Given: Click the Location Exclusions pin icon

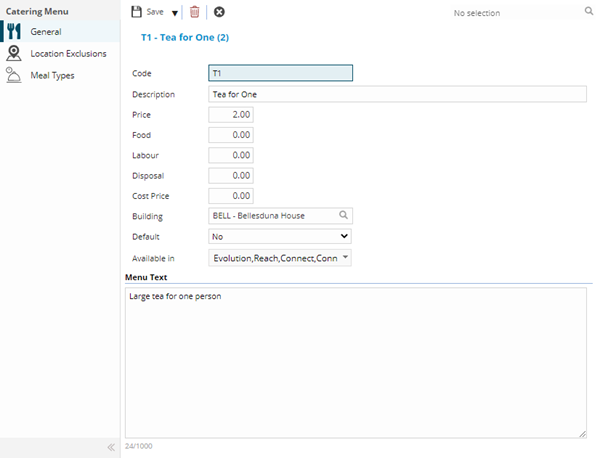Looking at the screenshot, I should (x=14, y=53).
